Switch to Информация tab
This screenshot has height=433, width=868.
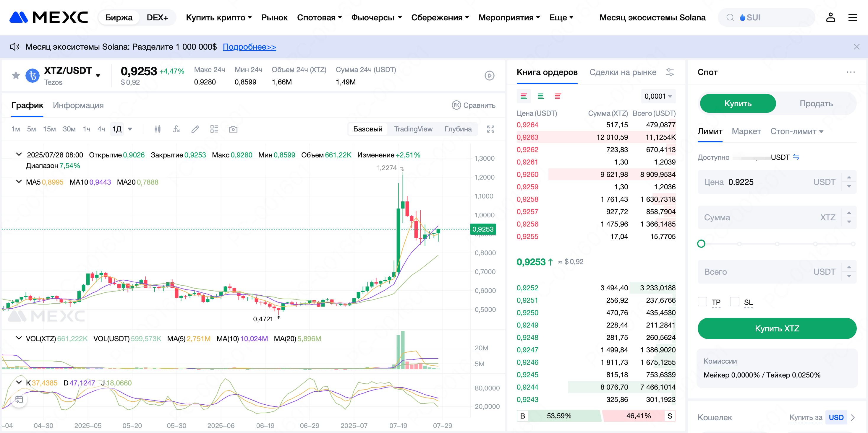coord(78,105)
